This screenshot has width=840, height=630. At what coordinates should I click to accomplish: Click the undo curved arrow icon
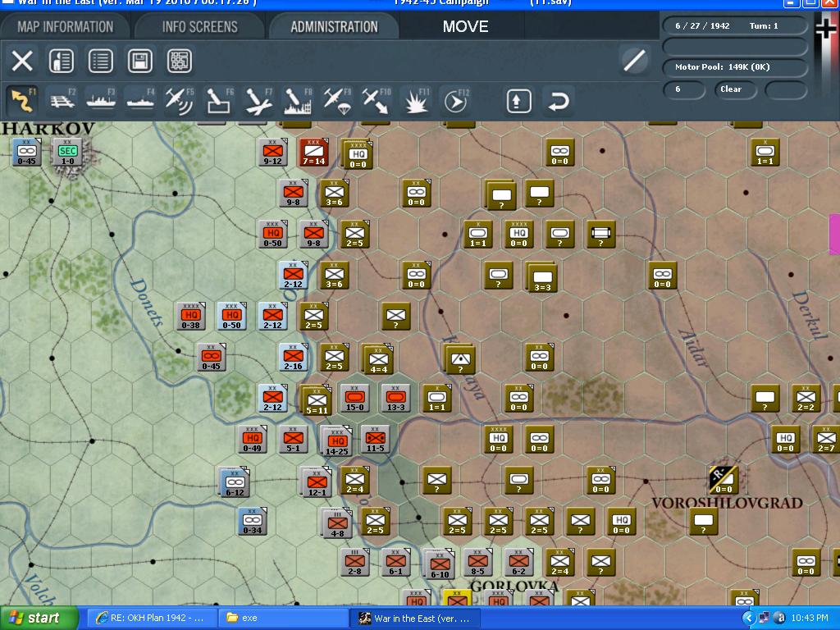[558, 101]
